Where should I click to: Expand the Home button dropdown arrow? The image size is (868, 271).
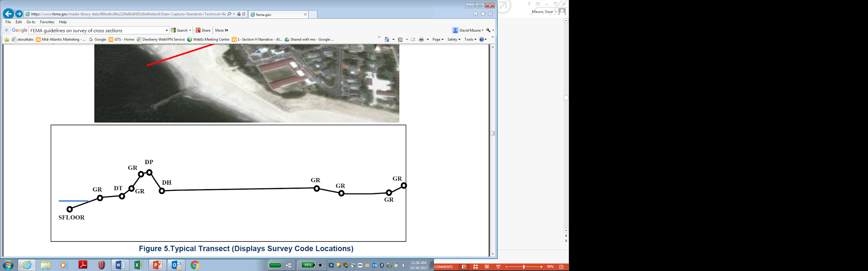point(393,40)
